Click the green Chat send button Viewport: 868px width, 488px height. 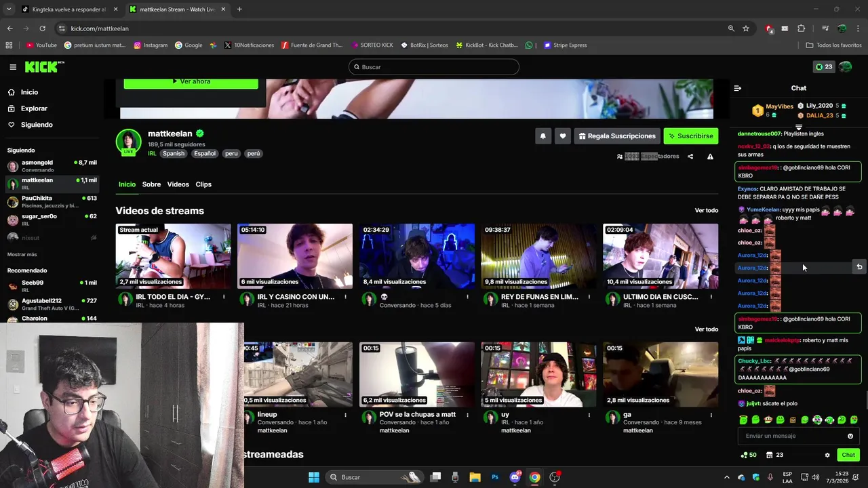point(848,455)
